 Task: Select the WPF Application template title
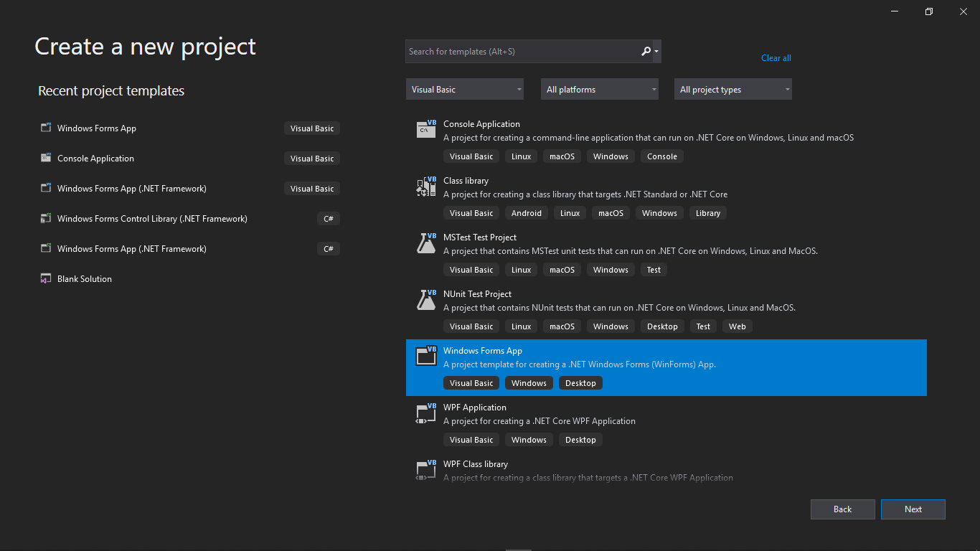[x=475, y=408]
